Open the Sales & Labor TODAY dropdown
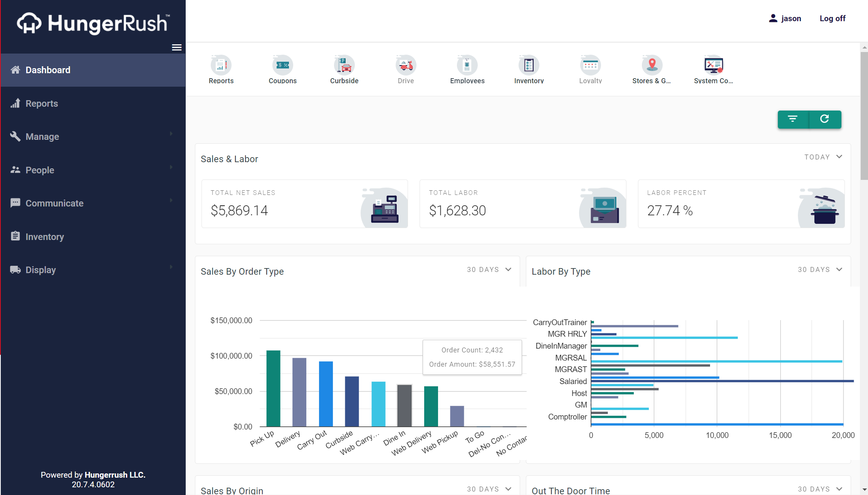 823,157
